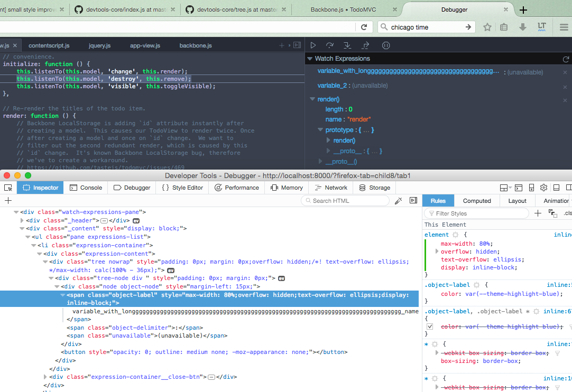Remove the render() watch expression
This screenshot has height=392, width=572.
coord(565,100)
